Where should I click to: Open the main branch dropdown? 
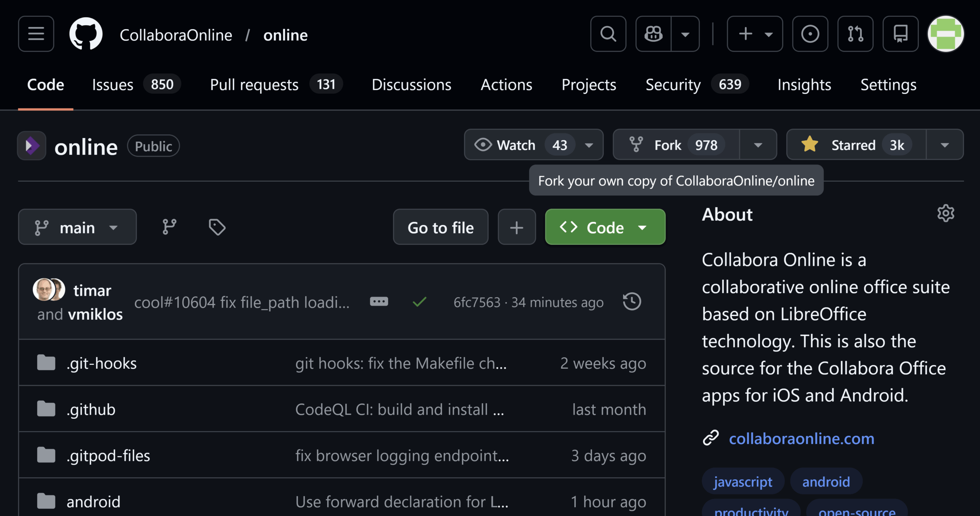tap(77, 227)
